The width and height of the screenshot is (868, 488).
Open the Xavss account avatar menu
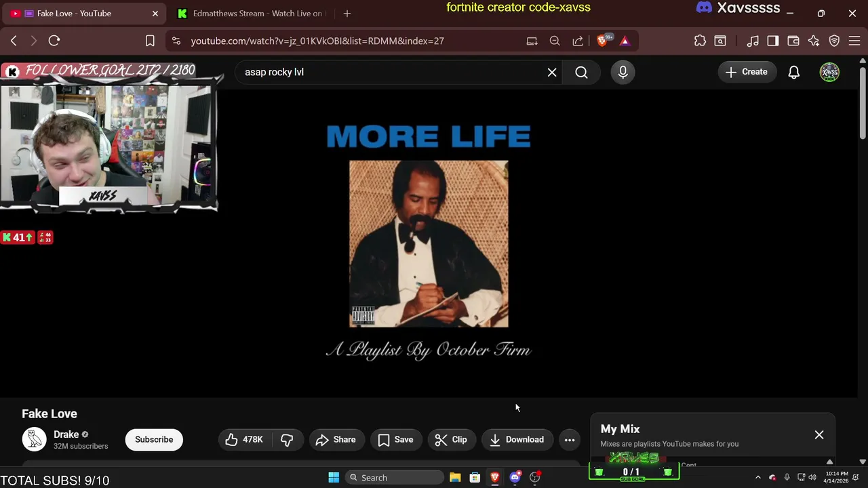(829, 72)
